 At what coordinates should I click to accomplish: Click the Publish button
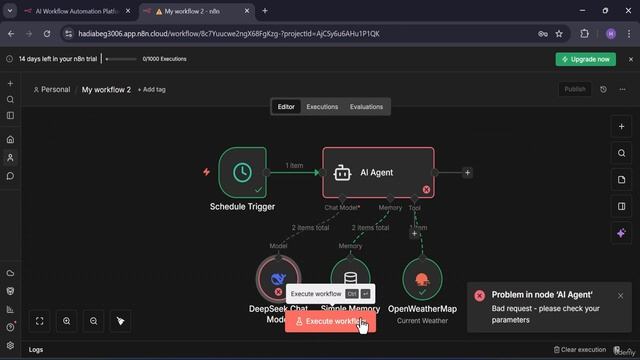pos(575,89)
